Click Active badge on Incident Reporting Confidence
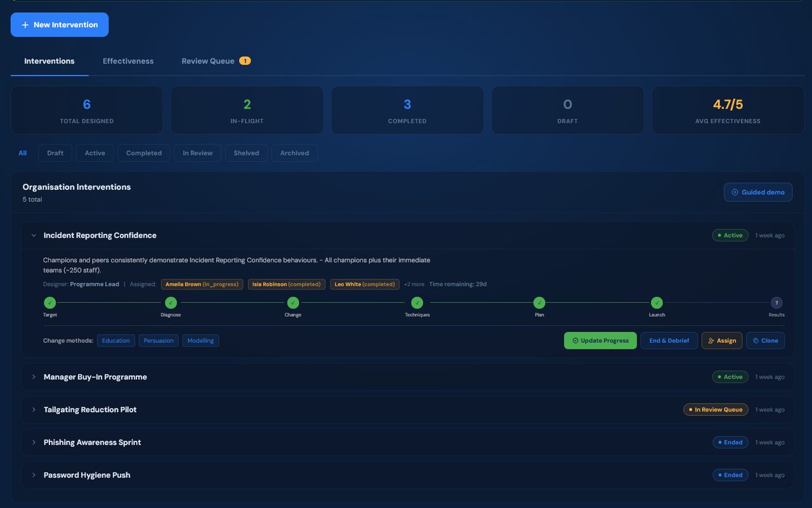Image resolution: width=812 pixels, height=508 pixels. pos(730,236)
